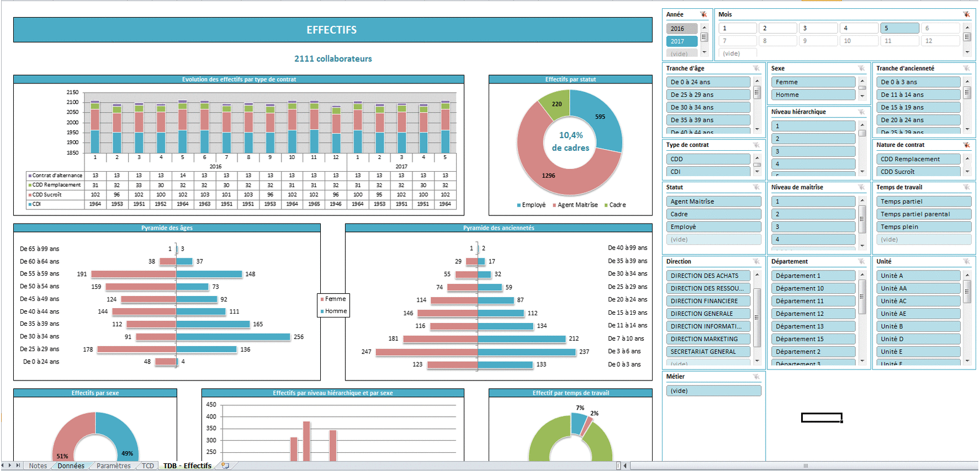Click scroll-down arrow of Unité slicer

(967, 361)
